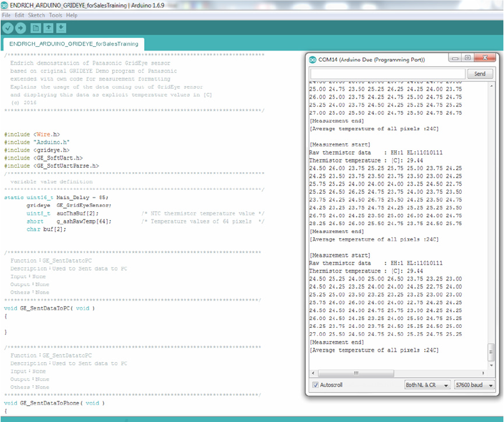Click the serial monitor text input field

pos(387,74)
